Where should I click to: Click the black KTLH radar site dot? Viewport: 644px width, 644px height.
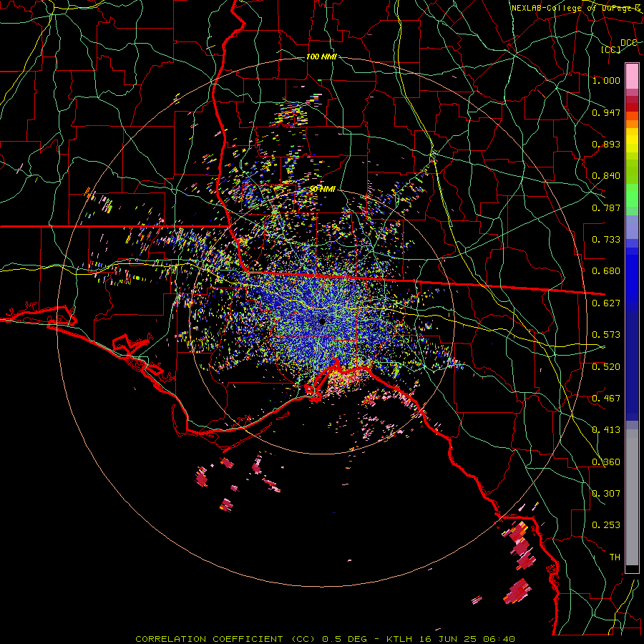pyautogui.click(x=323, y=321)
